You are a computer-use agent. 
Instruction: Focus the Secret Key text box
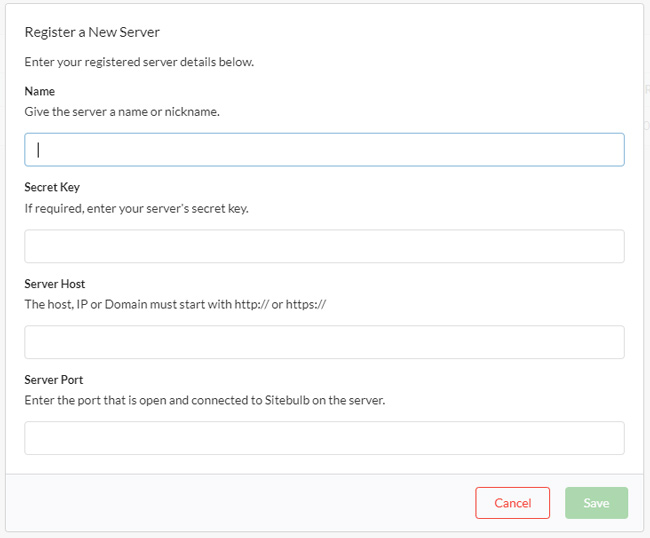pyautogui.click(x=324, y=246)
